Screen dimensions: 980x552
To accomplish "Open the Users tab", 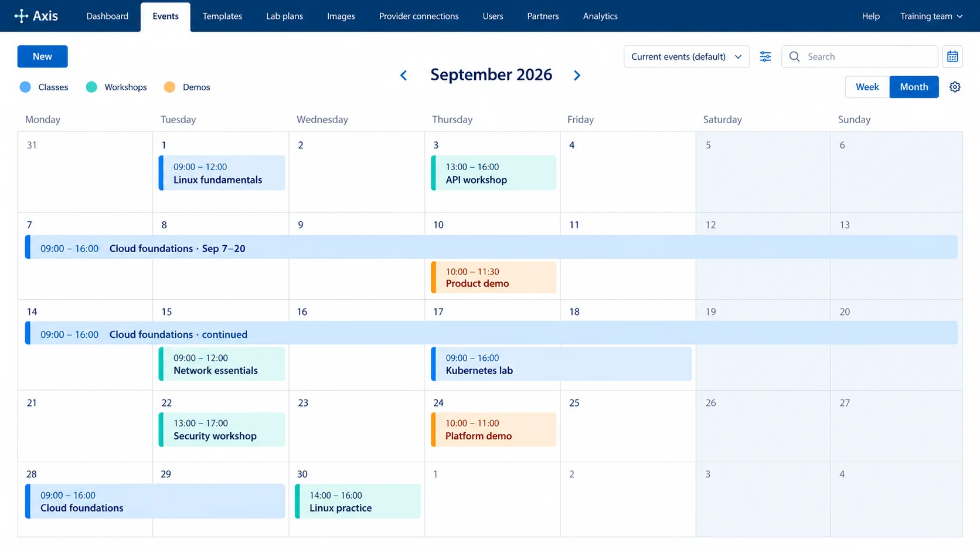I will pos(492,16).
